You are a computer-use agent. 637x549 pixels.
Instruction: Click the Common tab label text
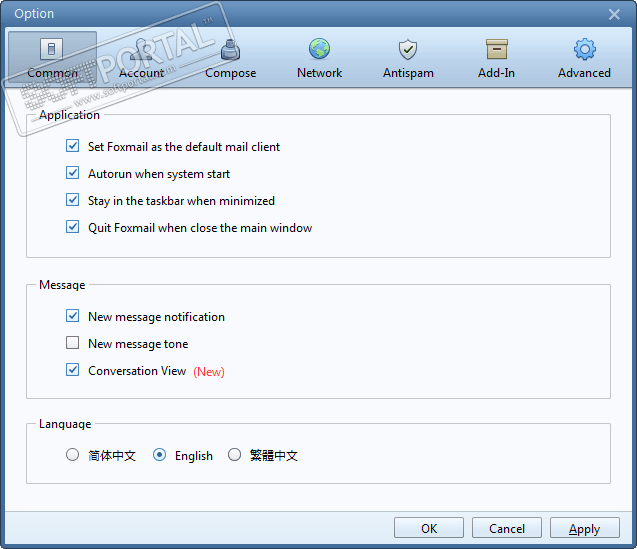(x=52, y=73)
